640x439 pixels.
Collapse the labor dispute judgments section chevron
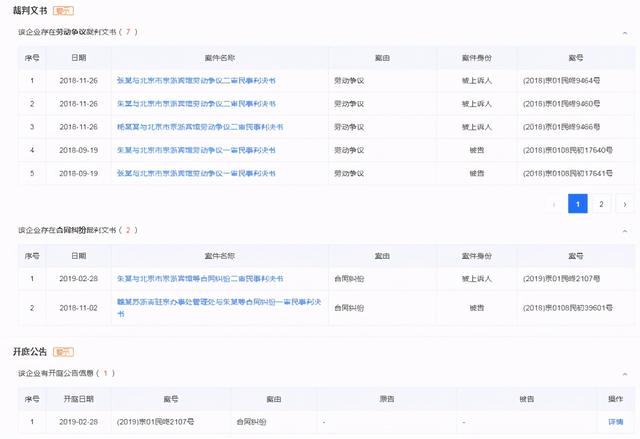625,33
